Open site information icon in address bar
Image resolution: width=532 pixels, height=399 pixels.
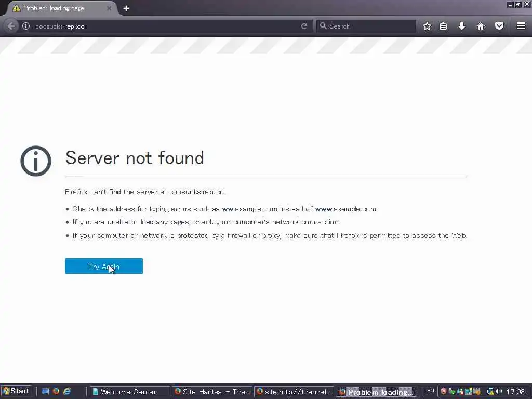(x=26, y=26)
